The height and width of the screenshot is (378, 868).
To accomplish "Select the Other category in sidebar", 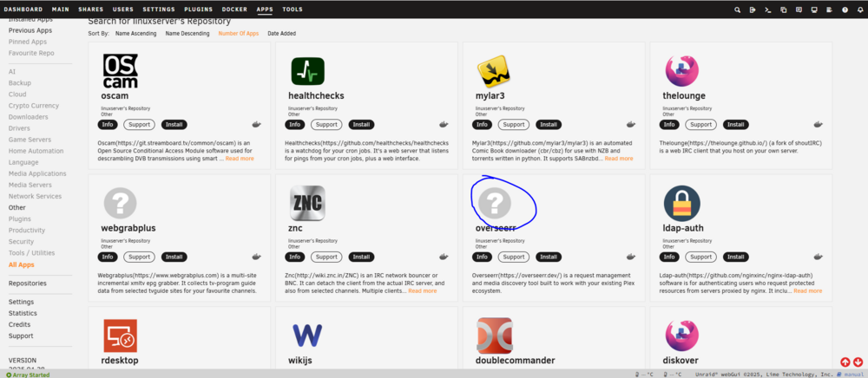I will (x=17, y=208).
